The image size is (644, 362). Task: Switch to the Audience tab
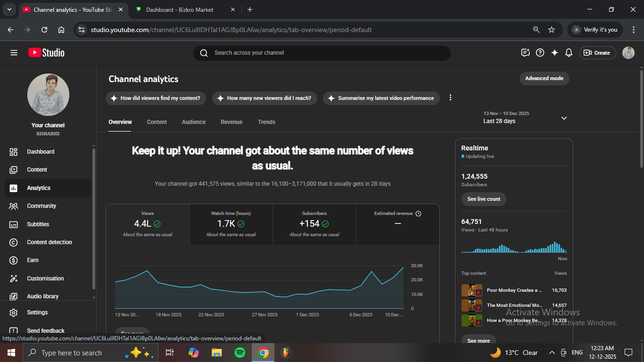(x=193, y=122)
